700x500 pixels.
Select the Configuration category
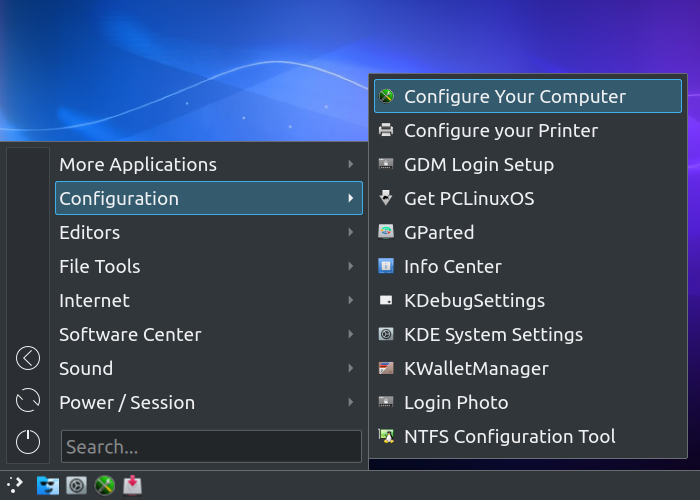tap(209, 198)
